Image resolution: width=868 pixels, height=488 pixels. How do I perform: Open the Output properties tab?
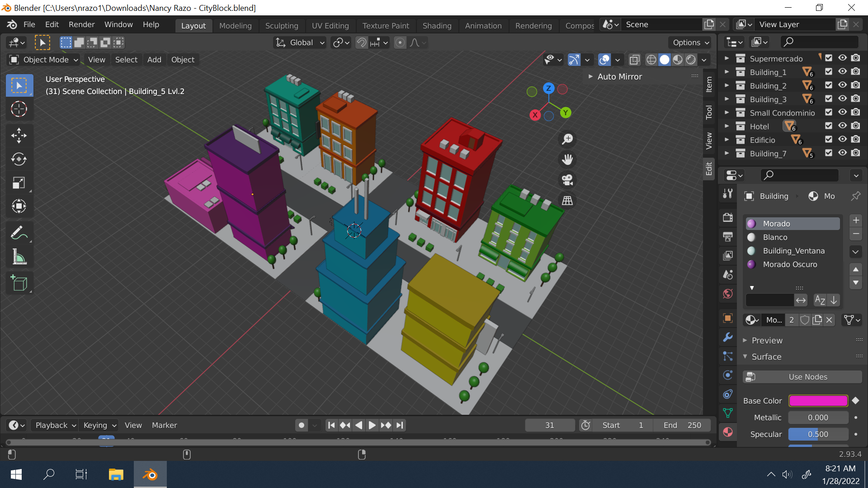[728, 237]
